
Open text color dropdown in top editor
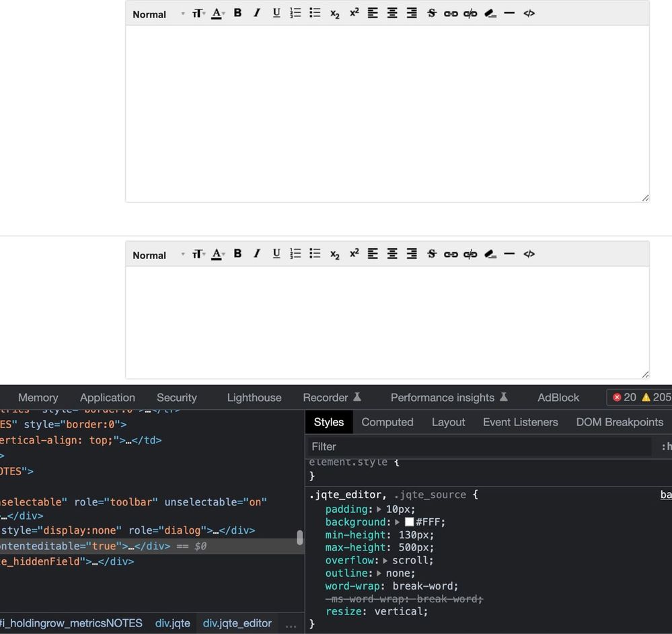point(218,13)
